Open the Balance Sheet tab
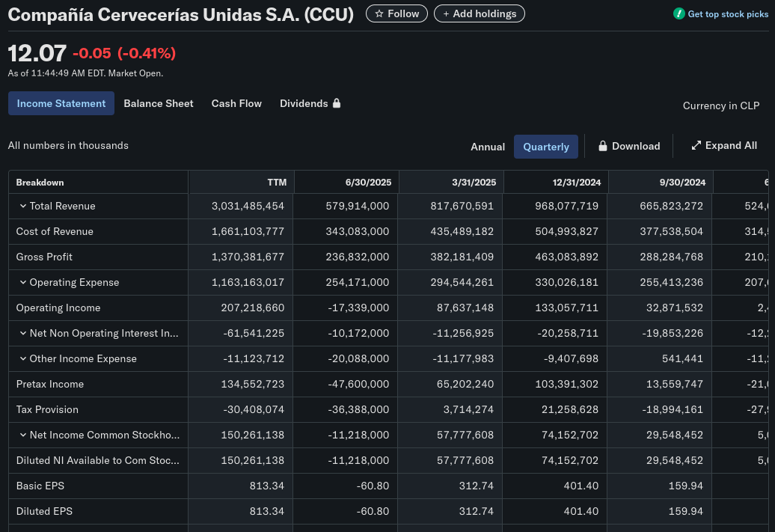The image size is (775, 532). tap(158, 103)
